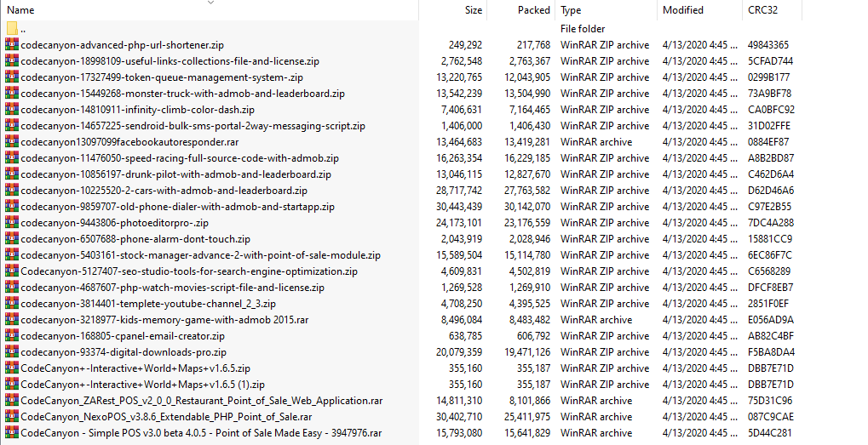
Task: Select codecanyon-17327499-token-queue-management-system-.zip
Action: 162,77
